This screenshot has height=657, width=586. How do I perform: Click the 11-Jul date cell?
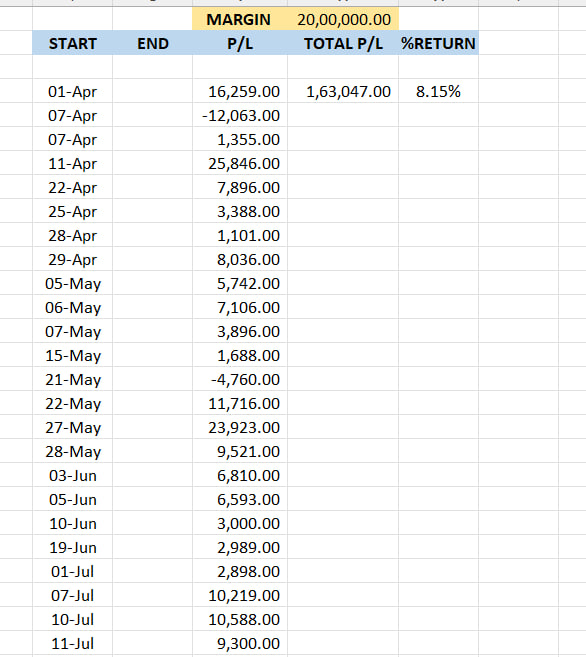tap(72, 644)
